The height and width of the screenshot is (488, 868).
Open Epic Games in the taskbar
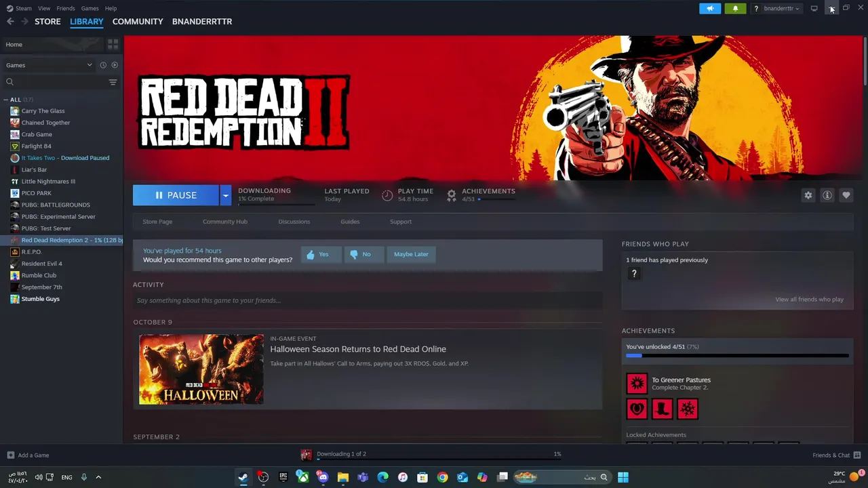click(283, 477)
